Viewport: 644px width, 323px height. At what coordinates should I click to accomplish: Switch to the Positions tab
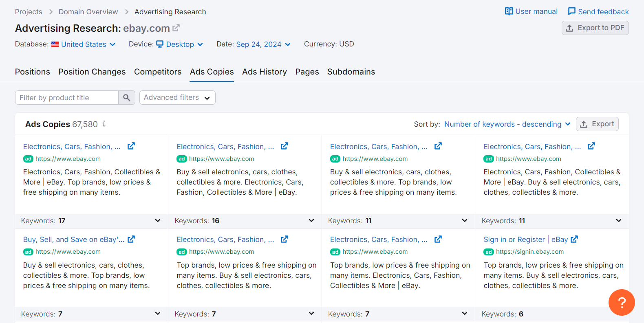coord(33,72)
